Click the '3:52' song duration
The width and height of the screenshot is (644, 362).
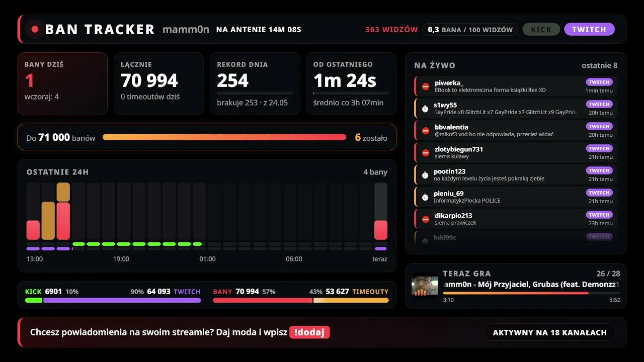(614, 300)
